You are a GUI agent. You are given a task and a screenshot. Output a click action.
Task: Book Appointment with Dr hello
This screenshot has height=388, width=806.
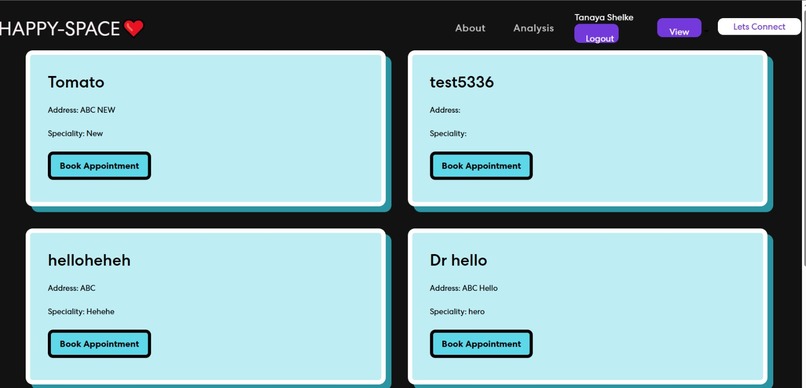point(481,344)
